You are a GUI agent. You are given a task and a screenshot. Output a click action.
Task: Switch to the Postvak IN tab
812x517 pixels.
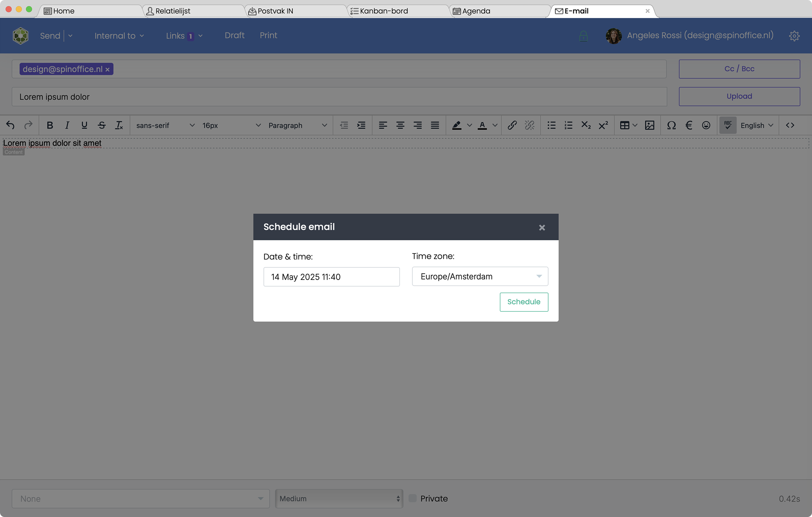pos(275,11)
